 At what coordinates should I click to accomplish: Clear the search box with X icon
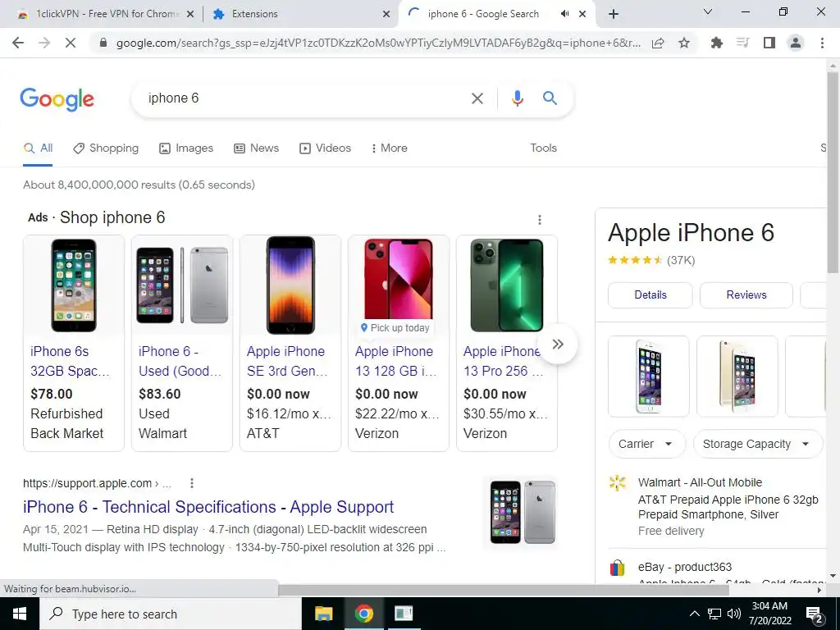pyautogui.click(x=477, y=98)
